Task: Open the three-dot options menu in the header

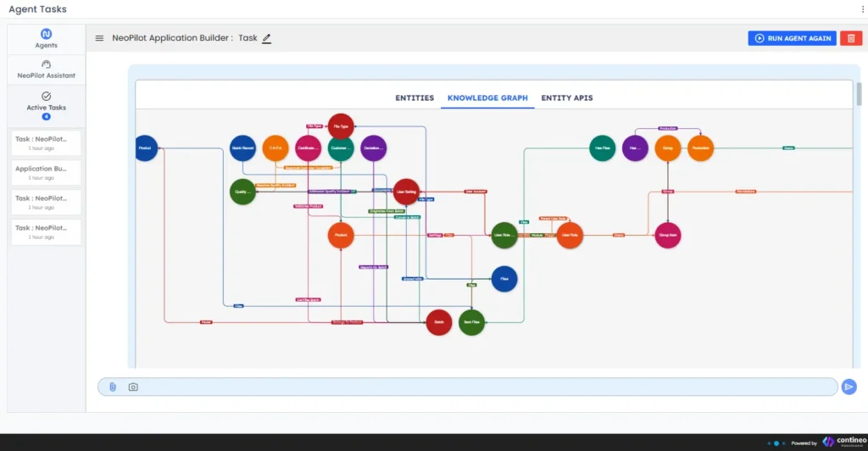Action: pyautogui.click(x=862, y=9)
